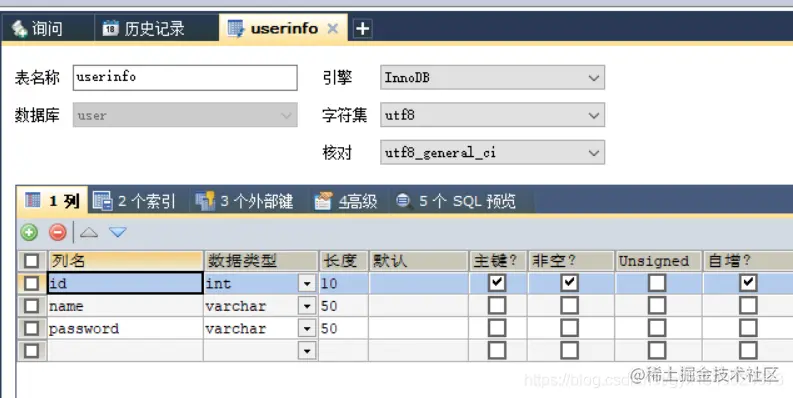
Task: Click the default value cell for id
Action: [418, 283]
